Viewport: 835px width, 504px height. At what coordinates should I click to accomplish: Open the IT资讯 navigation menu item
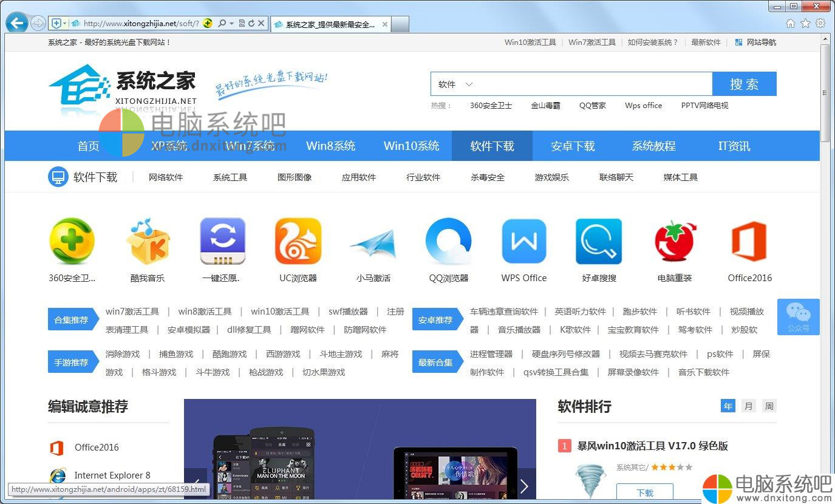(734, 146)
